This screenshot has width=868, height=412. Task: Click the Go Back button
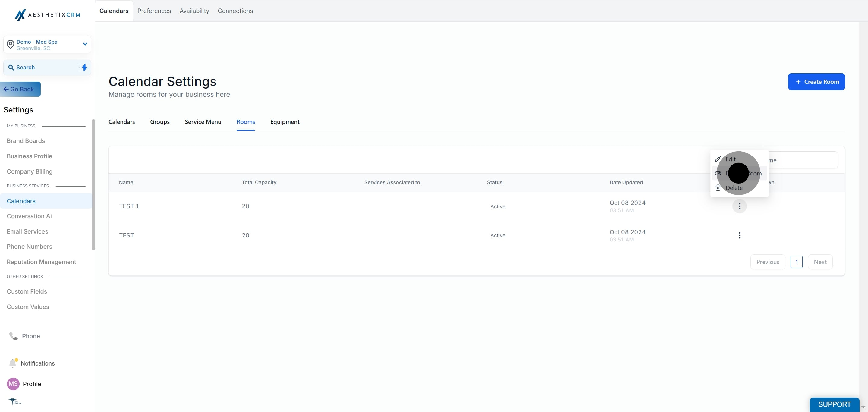[20, 89]
